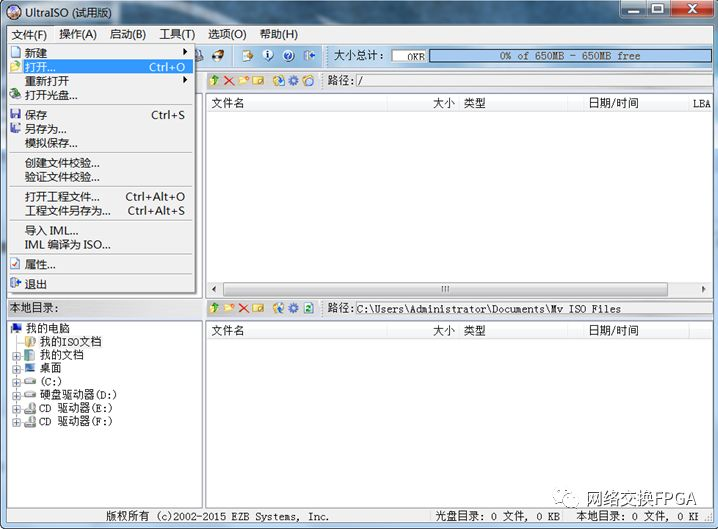Open the 新建 submenu
The height and width of the screenshot is (529, 718).
(101, 52)
